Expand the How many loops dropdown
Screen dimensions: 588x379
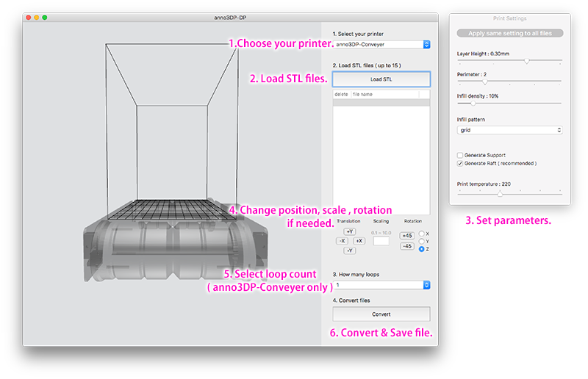(381, 285)
